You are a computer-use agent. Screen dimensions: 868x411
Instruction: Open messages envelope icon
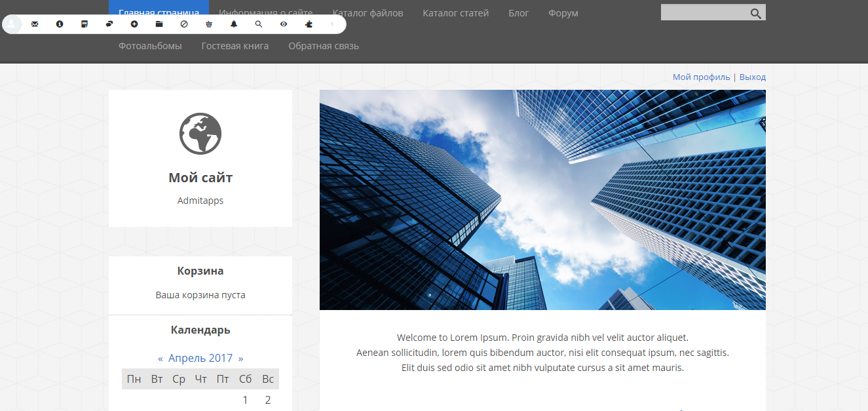[35, 24]
